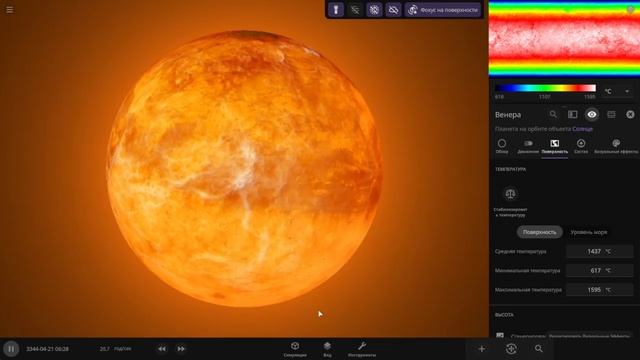The image size is (640, 360).
Task: Close the Венера properties panel
Action: [630, 114]
